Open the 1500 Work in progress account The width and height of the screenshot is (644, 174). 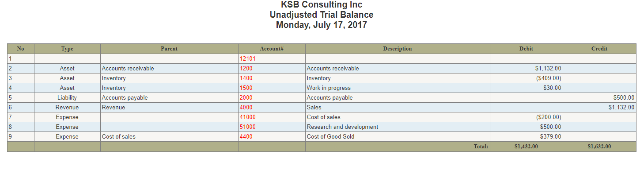coord(246,88)
